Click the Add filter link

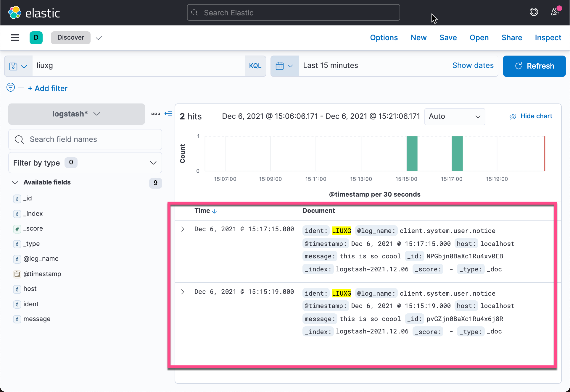(x=48, y=88)
